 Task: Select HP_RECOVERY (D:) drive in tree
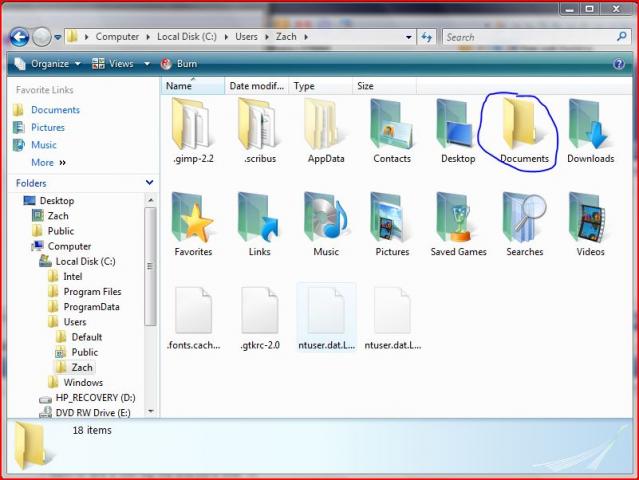coord(95,398)
